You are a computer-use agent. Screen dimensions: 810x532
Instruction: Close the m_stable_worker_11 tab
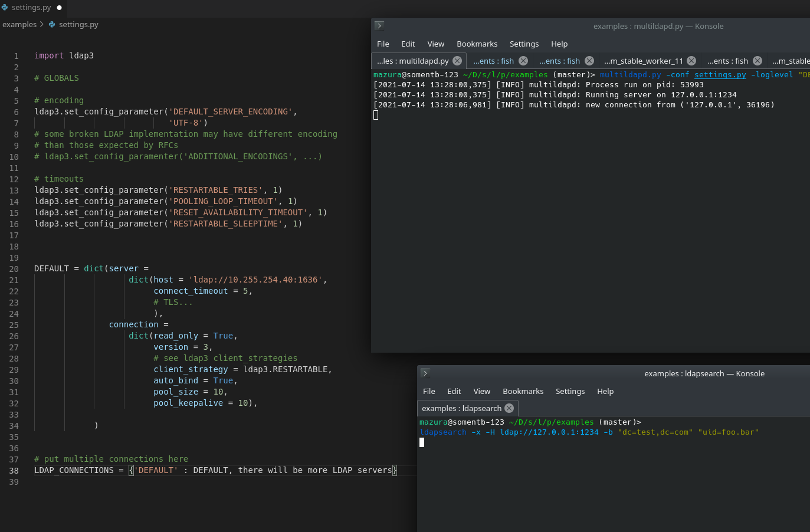tap(691, 61)
